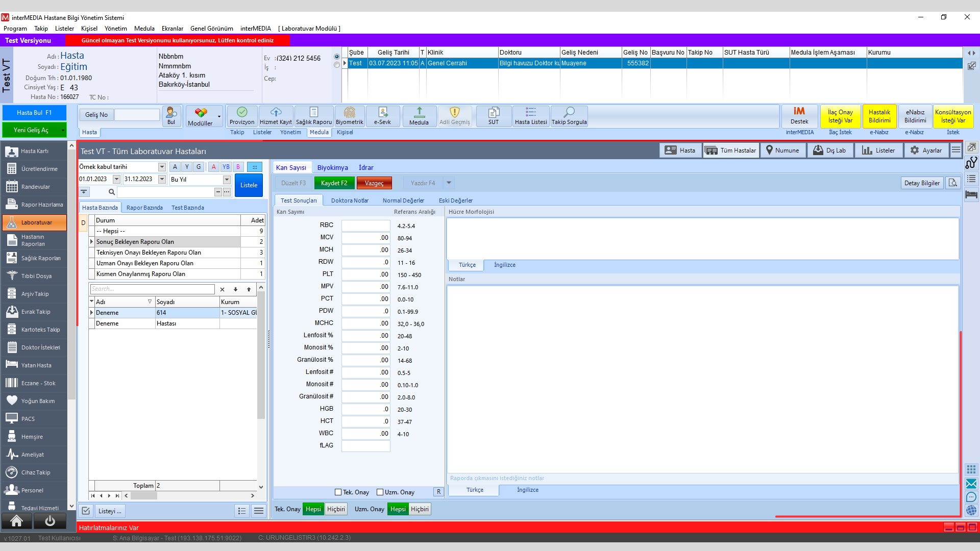Click the Dış Lab icon button
Screen dimensions: 980x551
pyautogui.click(x=829, y=151)
